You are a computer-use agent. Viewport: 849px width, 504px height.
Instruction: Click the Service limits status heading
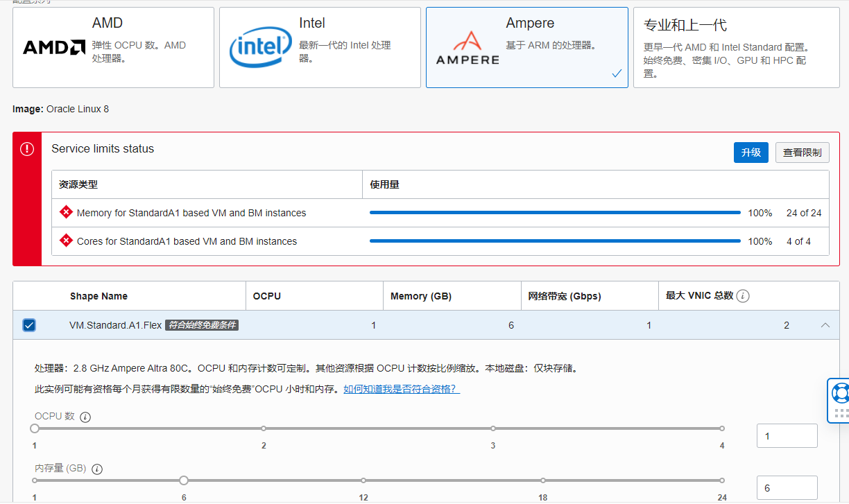point(103,149)
